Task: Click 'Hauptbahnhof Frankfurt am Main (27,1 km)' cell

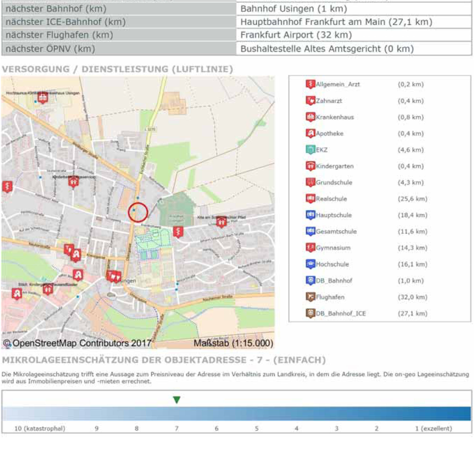Action: tap(354, 22)
